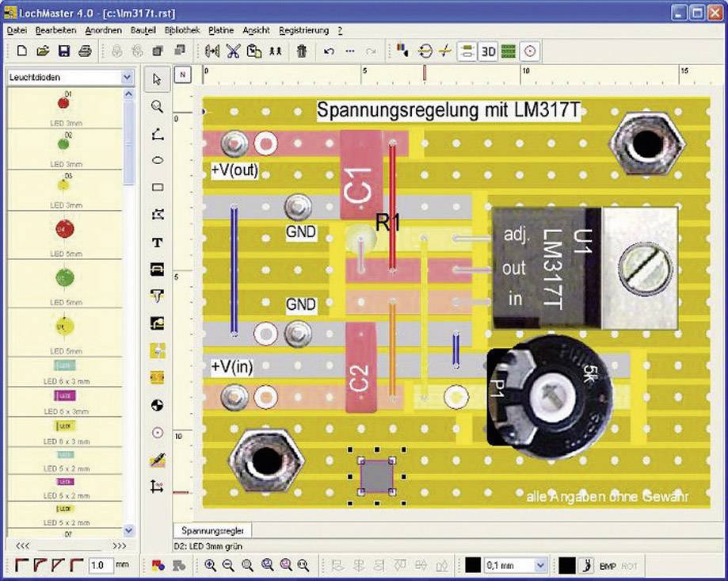Select the black-white circle tool

tap(158, 405)
